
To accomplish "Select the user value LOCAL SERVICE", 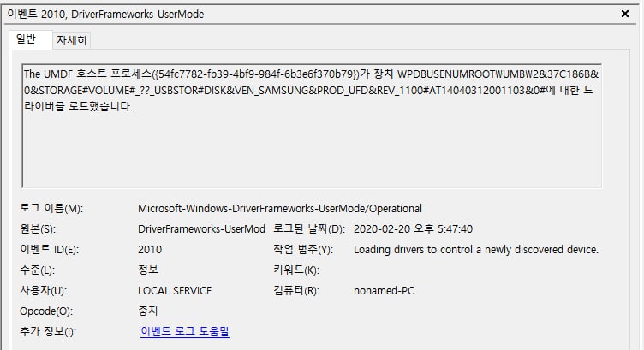I will pyautogui.click(x=175, y=290).
